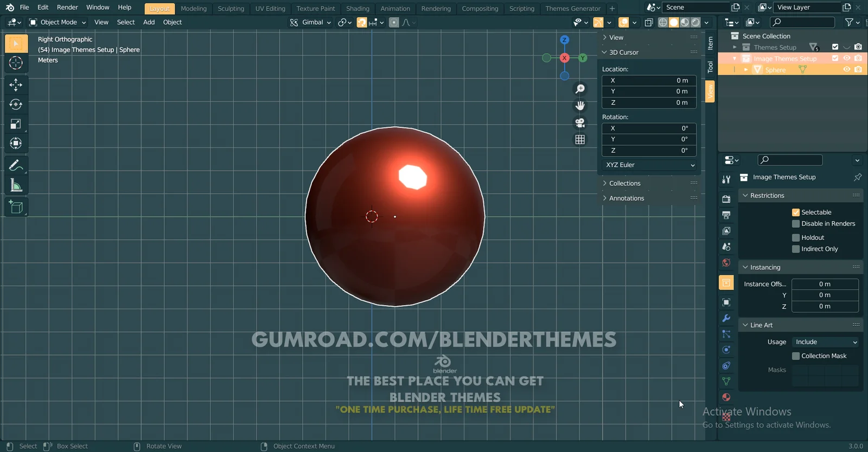Select the Add Cube tool

16,207
